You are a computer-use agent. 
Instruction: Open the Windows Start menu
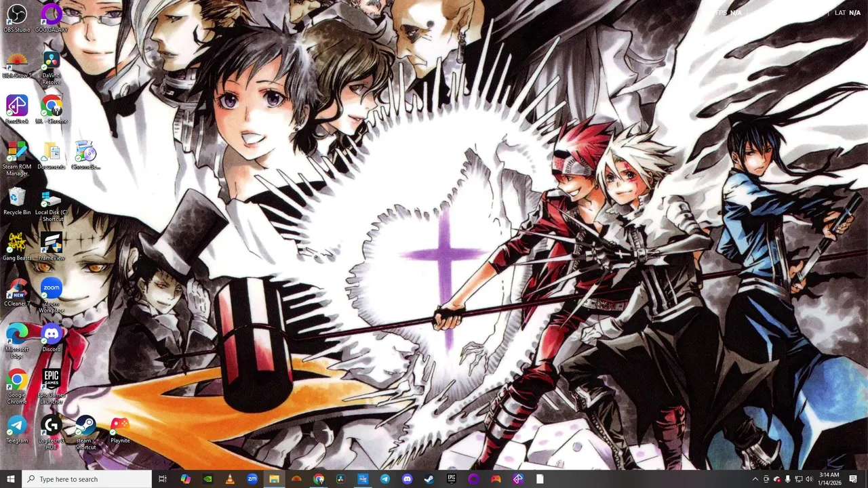coord(11,479)
